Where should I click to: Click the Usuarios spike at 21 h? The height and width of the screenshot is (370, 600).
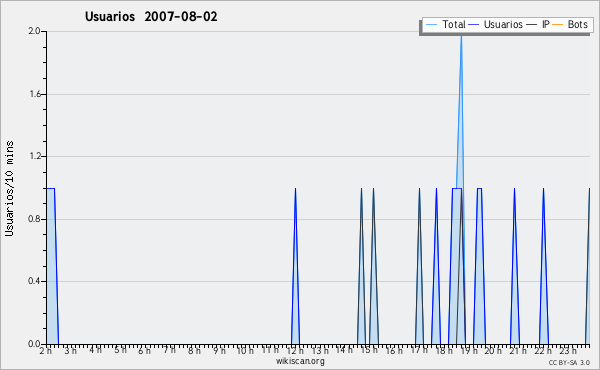pos(515,266)
